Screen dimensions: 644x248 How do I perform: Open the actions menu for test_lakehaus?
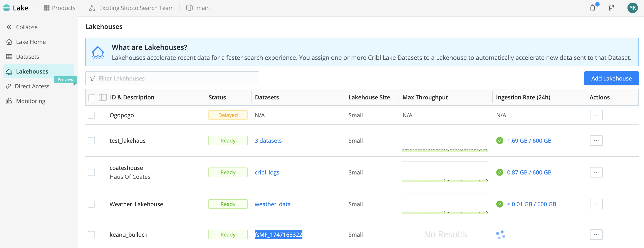596,141
